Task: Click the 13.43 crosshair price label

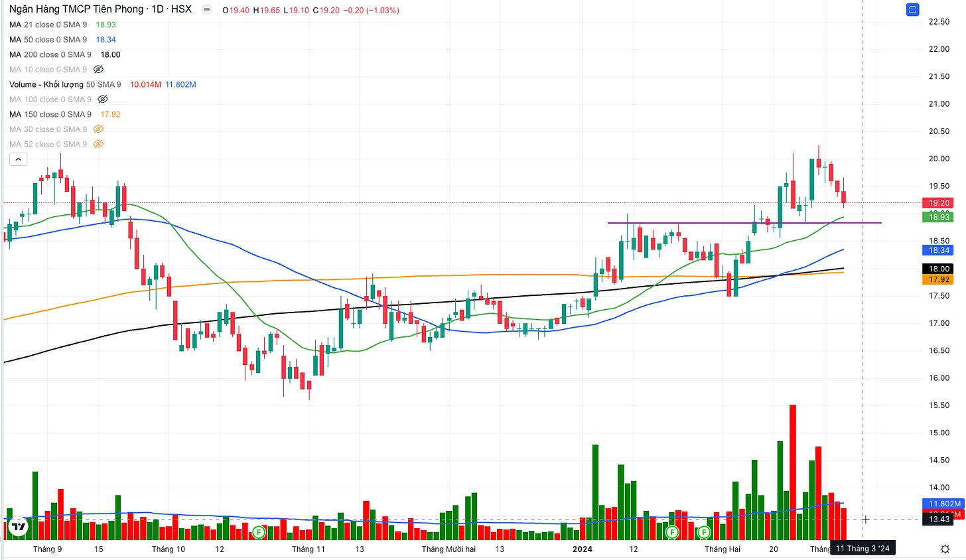Action: [x=938, y=519]
